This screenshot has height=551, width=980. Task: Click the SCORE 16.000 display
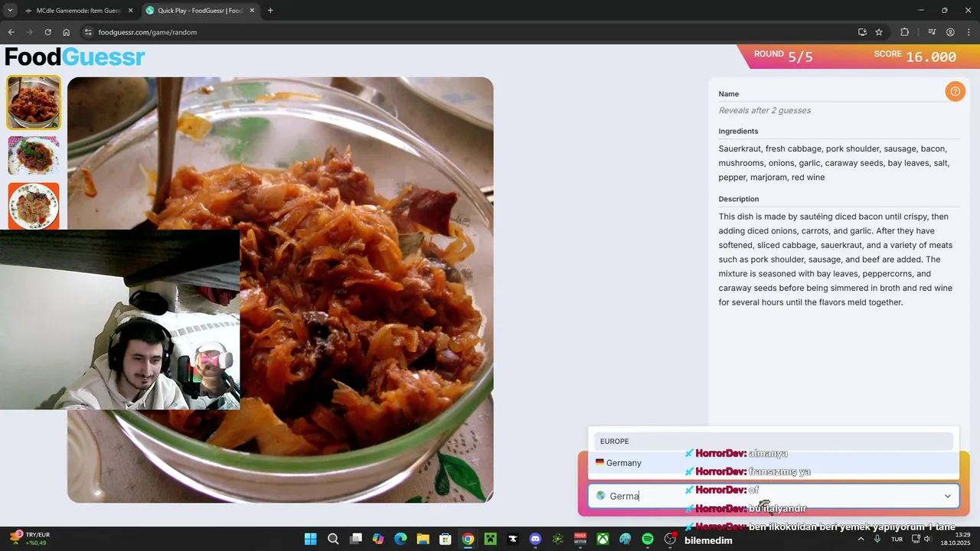pyautogui.click(x=915, y=56)
